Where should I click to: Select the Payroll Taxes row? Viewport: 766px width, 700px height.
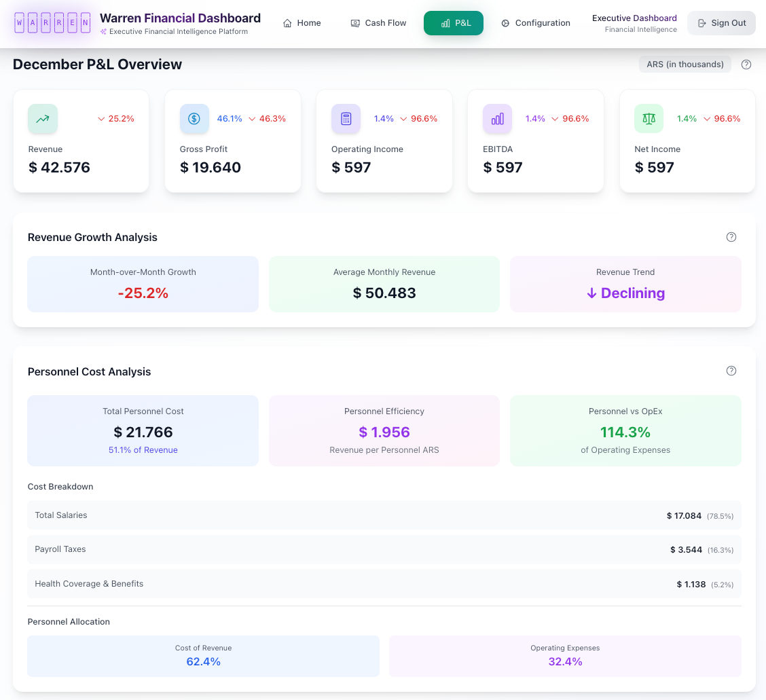point(384,549)
